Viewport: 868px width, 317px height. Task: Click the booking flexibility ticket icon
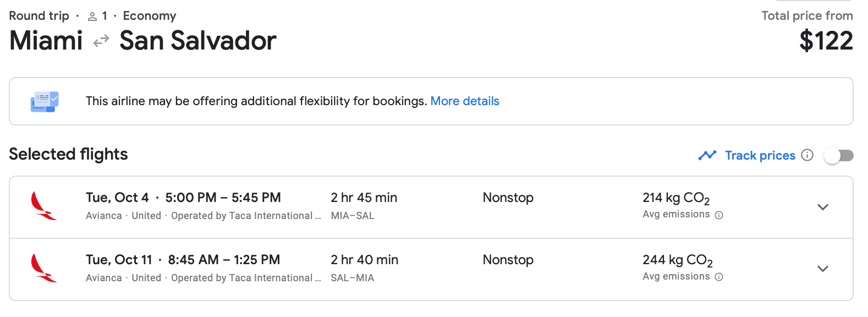point(44,102)
